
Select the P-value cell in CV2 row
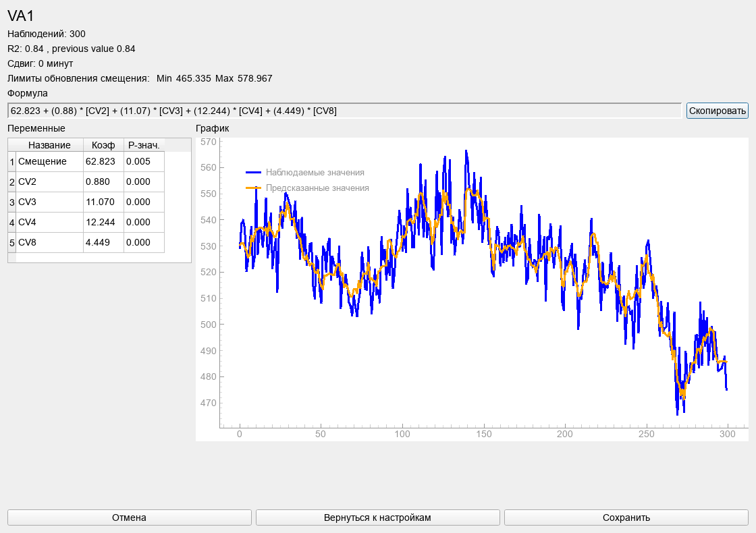coord(144,181)
